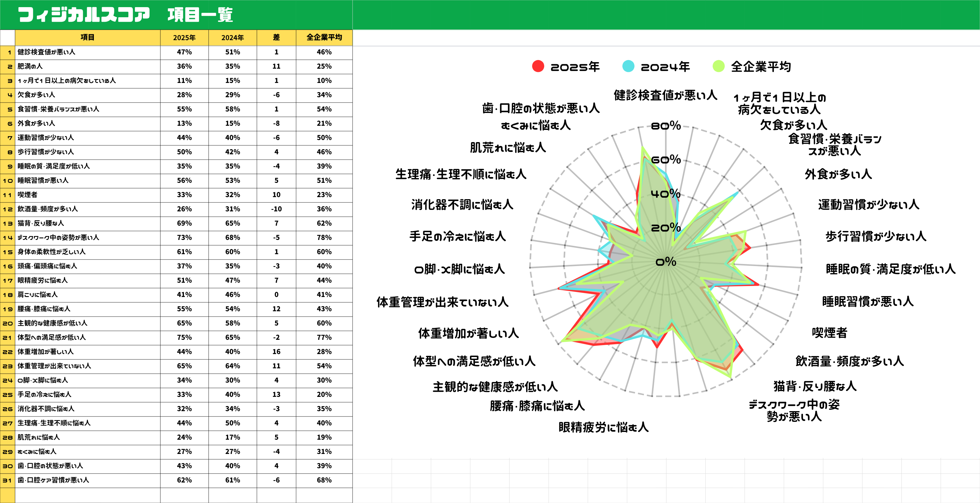
Task: Click the 欠食が多い人 table row label
Action: (36, 95)
